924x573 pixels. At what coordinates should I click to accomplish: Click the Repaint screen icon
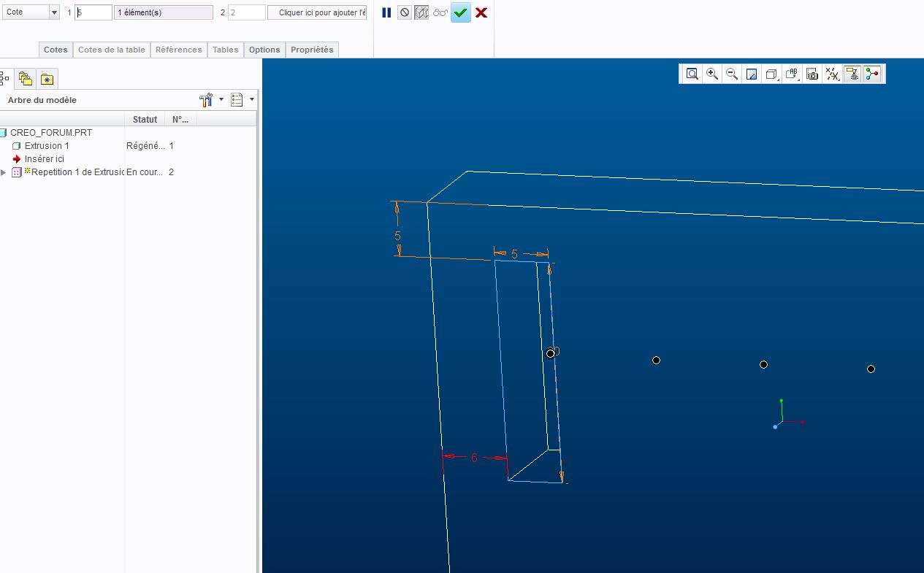coord(752,74)
